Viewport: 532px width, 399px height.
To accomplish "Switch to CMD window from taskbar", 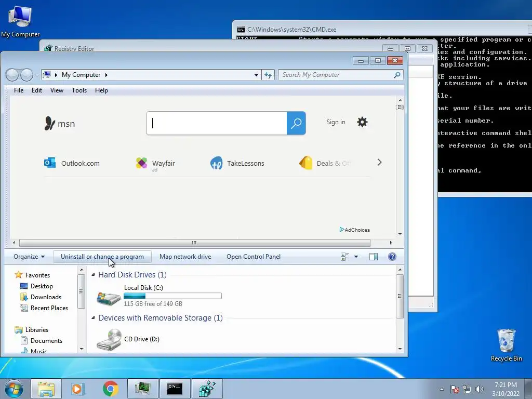I will 175,389.
